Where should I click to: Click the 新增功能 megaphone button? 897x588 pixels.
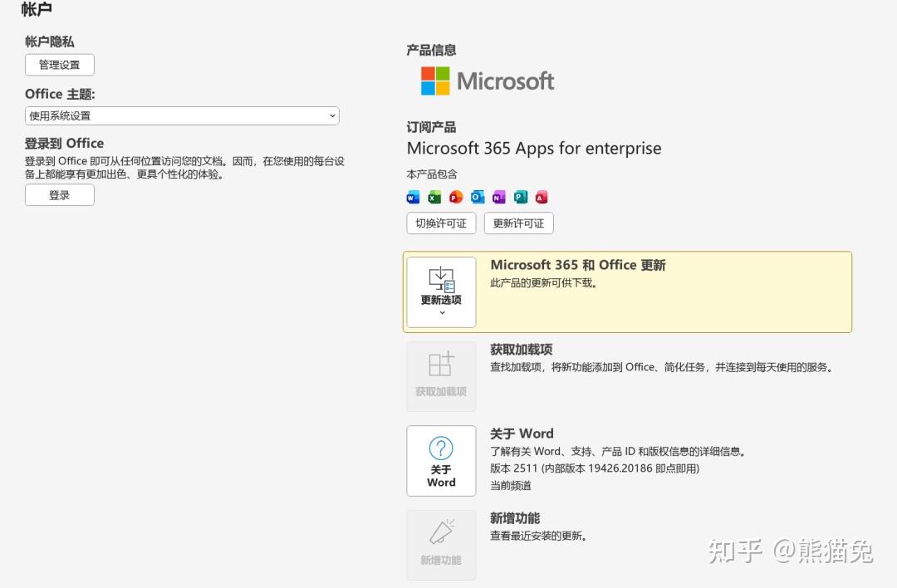441,545
